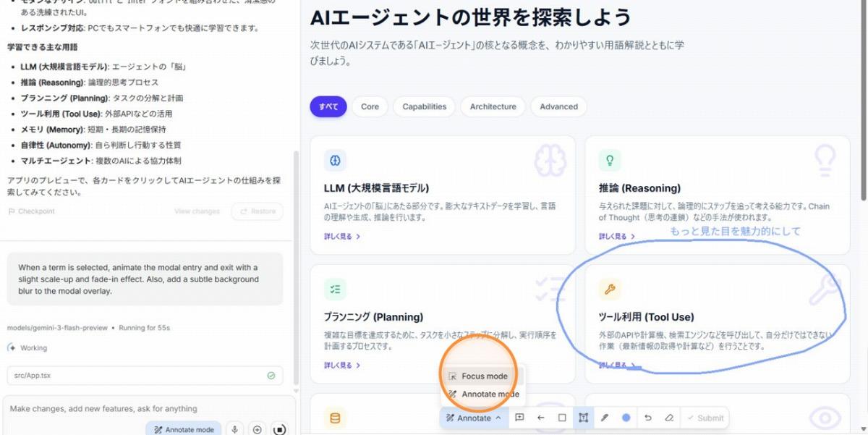Choose Focus mode from the menu
The width and height of the screenshot is (868, 435).
[484, 376]
